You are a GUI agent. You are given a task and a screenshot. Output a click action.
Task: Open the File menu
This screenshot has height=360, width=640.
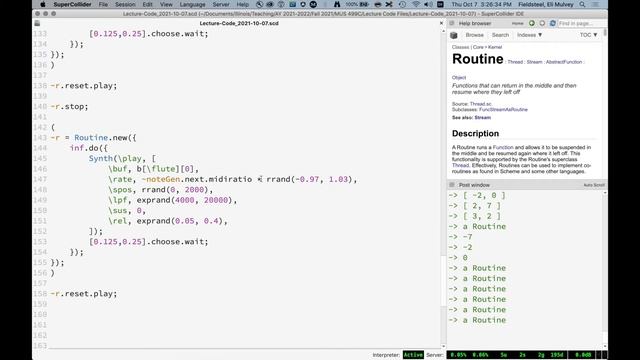103,4
